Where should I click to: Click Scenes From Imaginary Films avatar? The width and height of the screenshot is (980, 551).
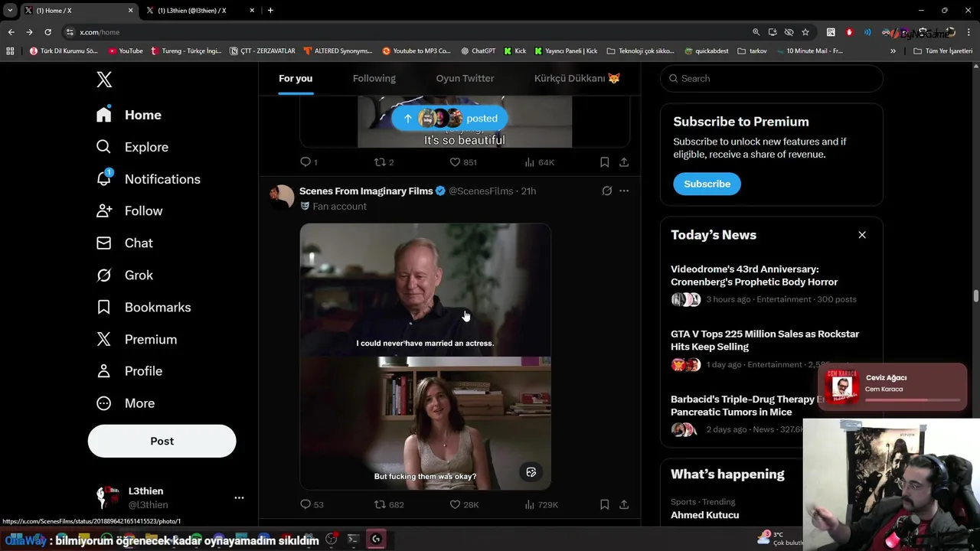point(282,197)
